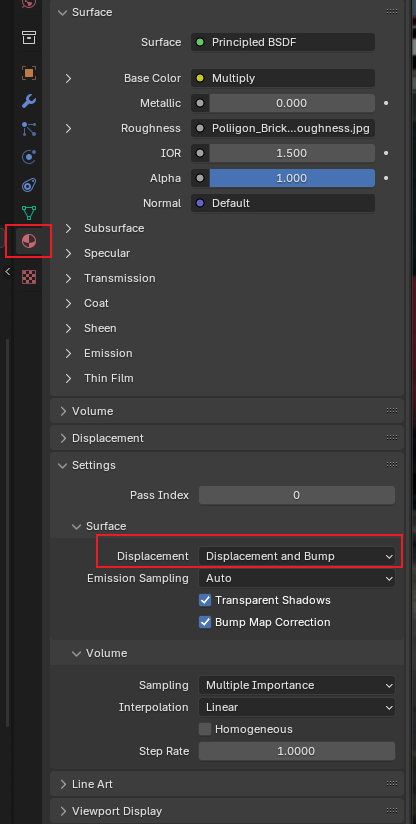Open the Object properties tab
The width and height of the screenshot is (416, 824).
pyautogui.click(x=28, y=73)
